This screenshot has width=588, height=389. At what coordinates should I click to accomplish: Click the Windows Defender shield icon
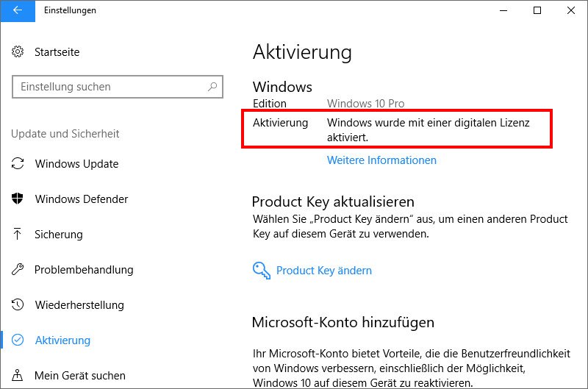(x=18, y=199)
